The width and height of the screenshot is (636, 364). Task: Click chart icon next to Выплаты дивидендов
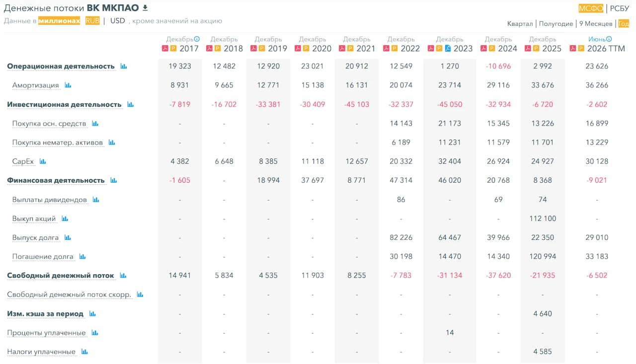click(96, 200)
